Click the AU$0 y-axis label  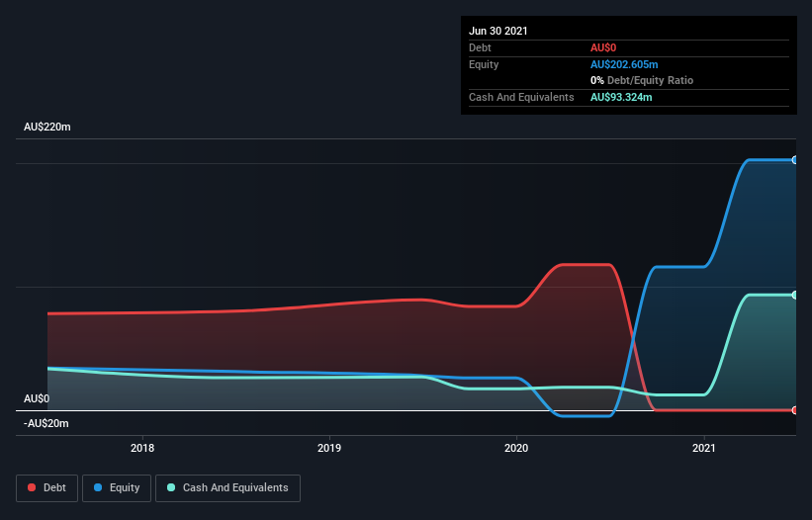point(37,398)
